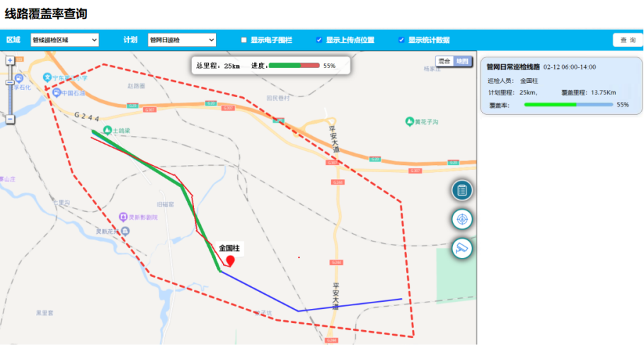
Task: Click the map zoom in plus button
Action: (x=10, y=60)
